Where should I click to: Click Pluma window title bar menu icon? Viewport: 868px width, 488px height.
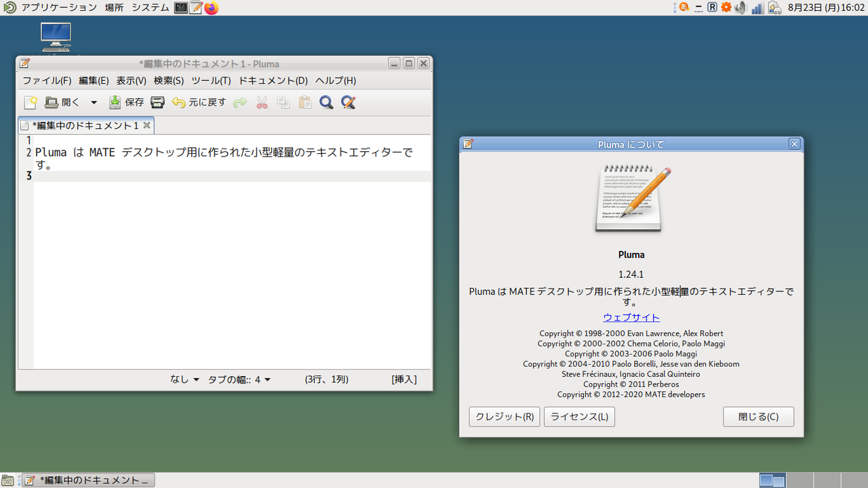coord(25,63)
